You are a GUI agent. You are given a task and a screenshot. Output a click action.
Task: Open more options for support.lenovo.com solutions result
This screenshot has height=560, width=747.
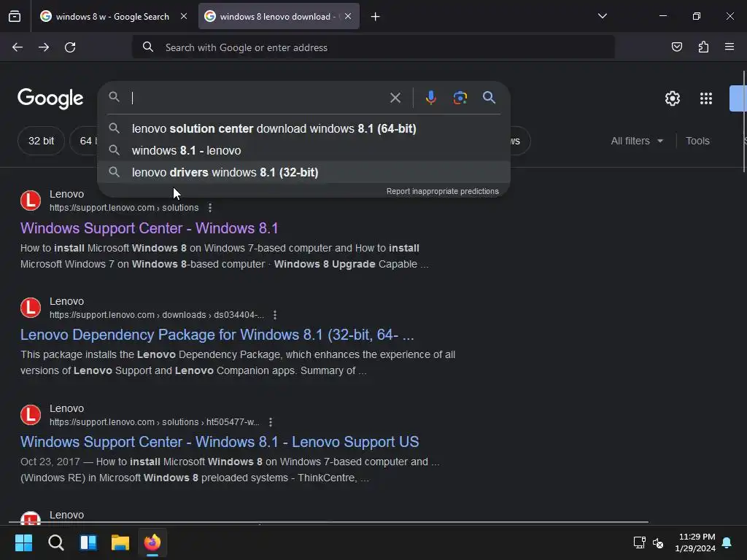(x=210, y=208)
